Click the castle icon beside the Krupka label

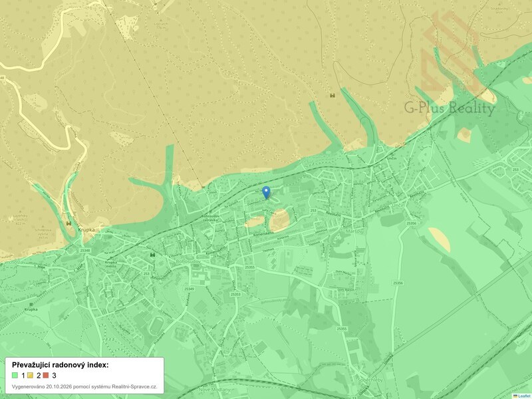point(69,223)
